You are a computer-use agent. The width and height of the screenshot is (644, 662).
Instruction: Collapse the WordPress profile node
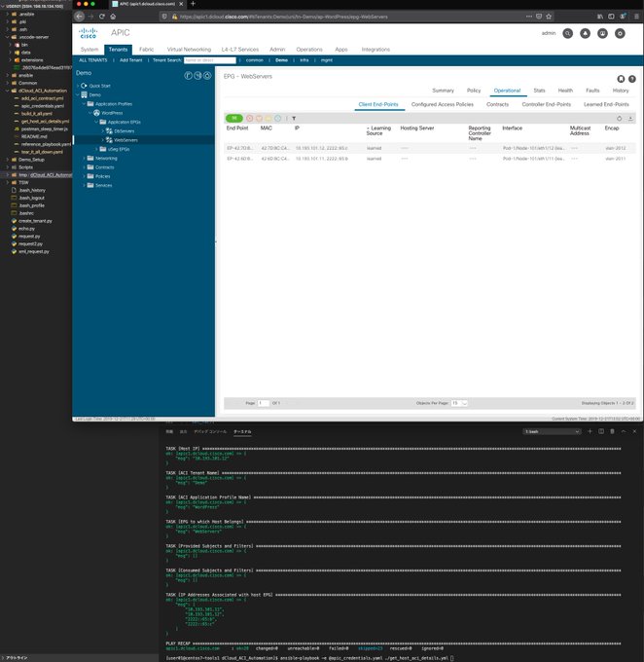pos(90,113)
